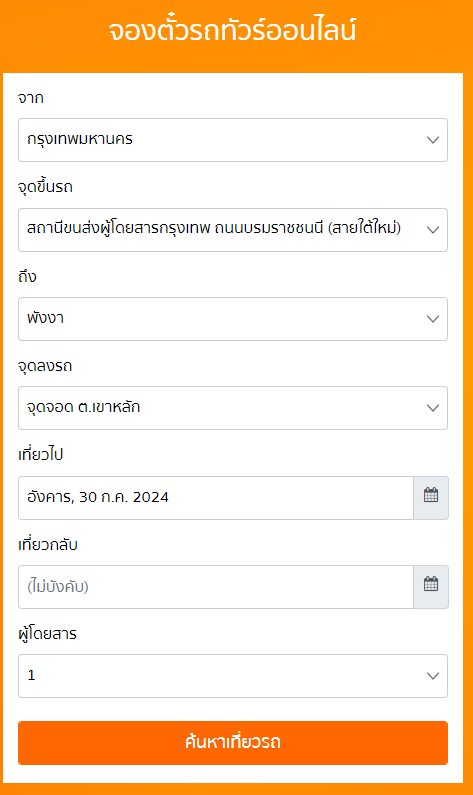The height and width of the screenshot is (795, 473).
Task: Expand the จุดลงรถ drop-off point selector
Action: 233,408
